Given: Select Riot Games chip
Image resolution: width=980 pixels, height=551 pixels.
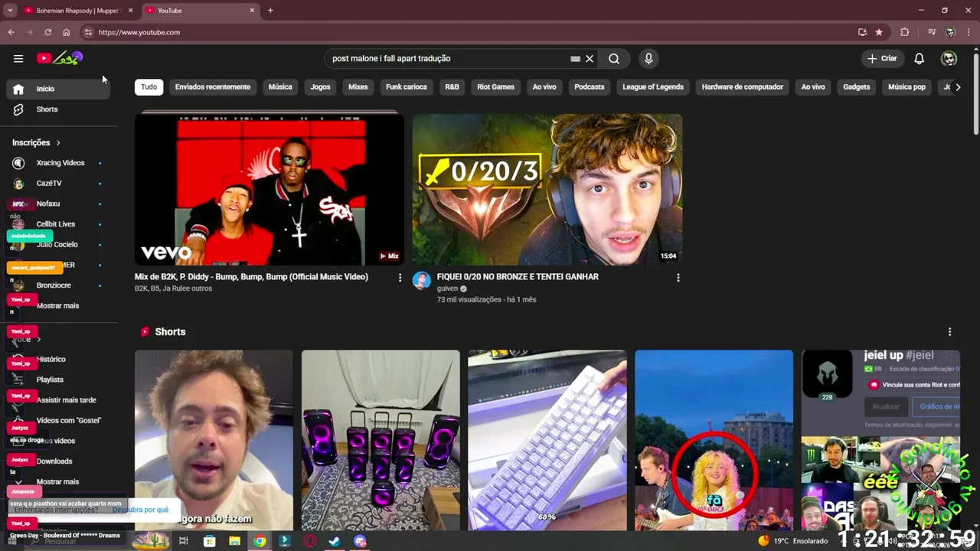Looking at the screenshot, I should [496, 86].
